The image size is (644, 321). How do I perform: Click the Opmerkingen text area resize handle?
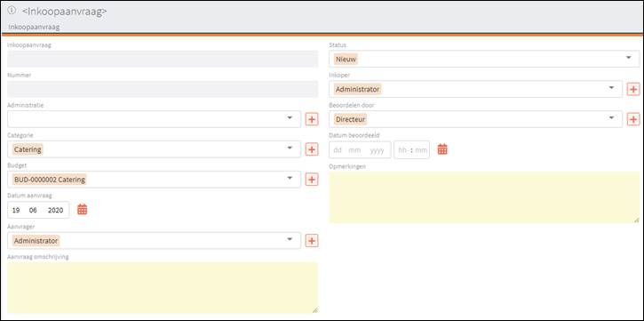(637, 220)
